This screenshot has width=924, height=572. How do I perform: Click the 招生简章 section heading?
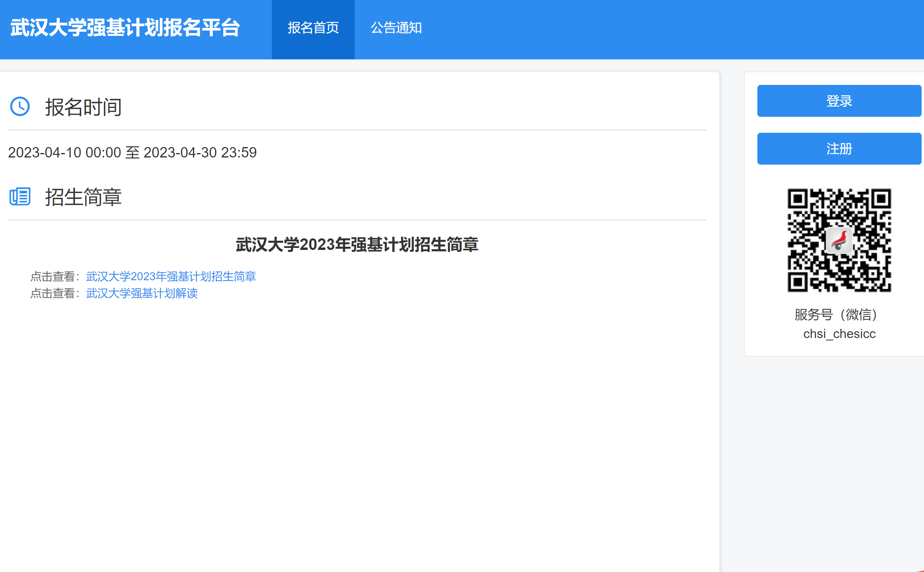(83, 197)
